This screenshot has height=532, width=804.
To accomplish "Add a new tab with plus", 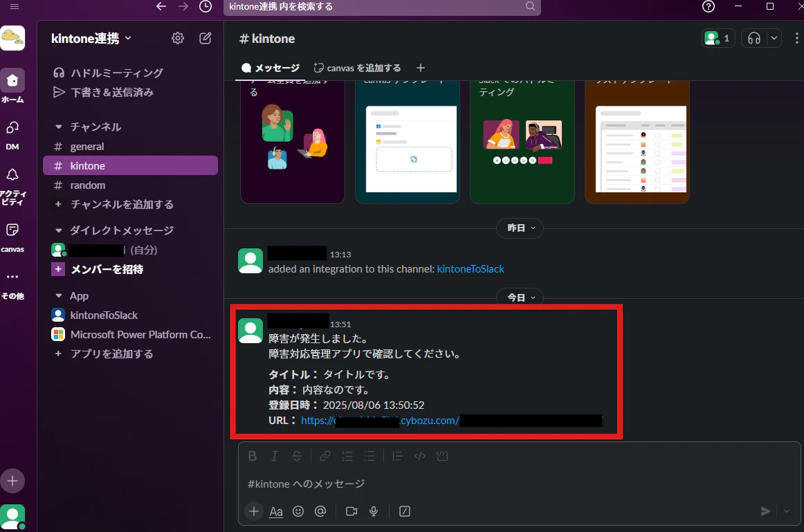I will [x=421, y=68].
